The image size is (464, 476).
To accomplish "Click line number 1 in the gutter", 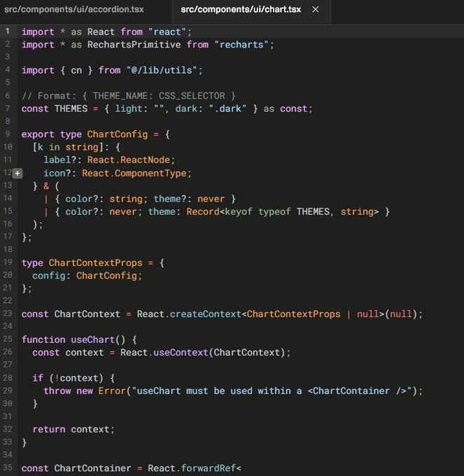I will click(7, 31).
